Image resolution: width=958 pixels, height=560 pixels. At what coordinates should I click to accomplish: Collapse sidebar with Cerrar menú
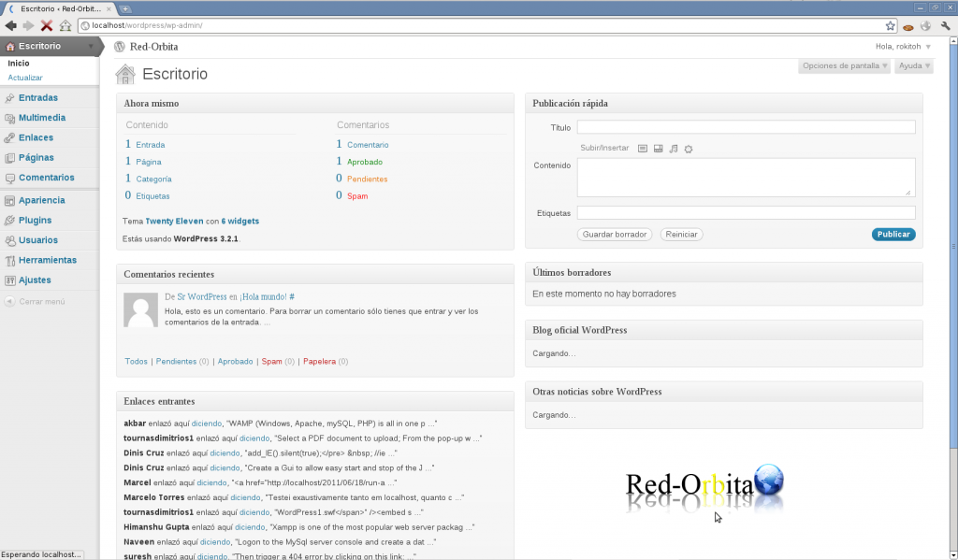35,302
